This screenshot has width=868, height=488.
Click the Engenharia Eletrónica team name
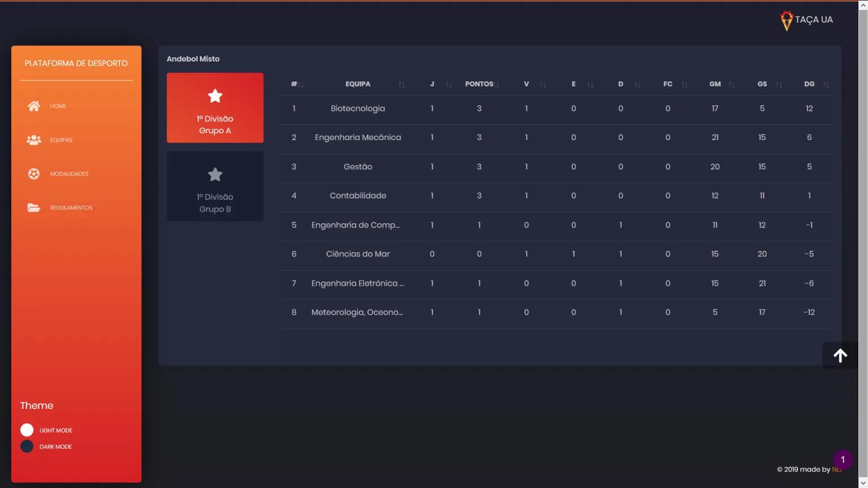click(358, 284)
